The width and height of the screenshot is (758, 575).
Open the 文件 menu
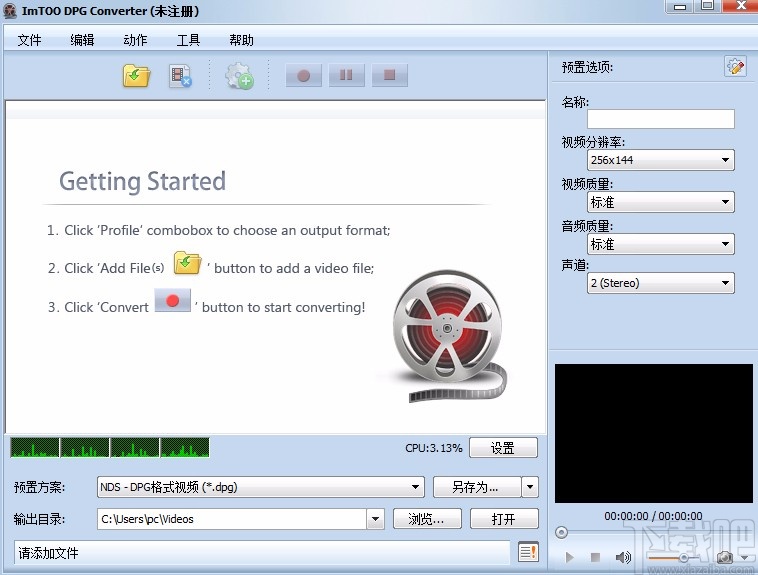[29, 40]
